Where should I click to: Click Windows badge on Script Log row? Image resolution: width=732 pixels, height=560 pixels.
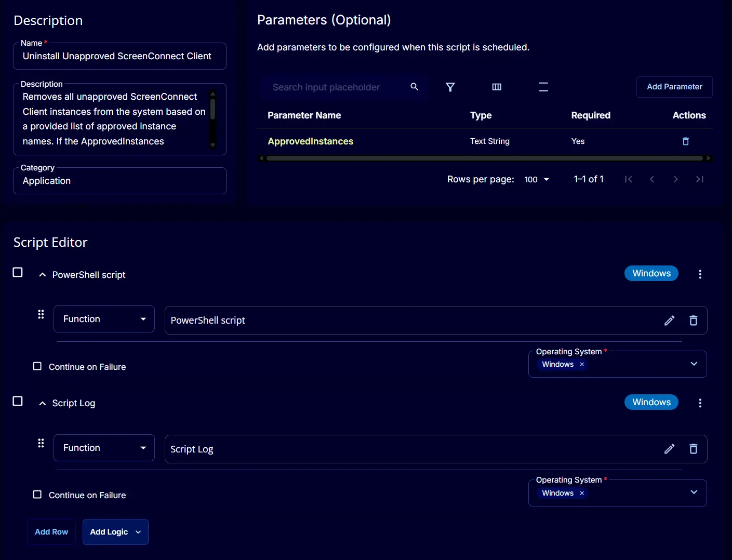coord(651,402)
